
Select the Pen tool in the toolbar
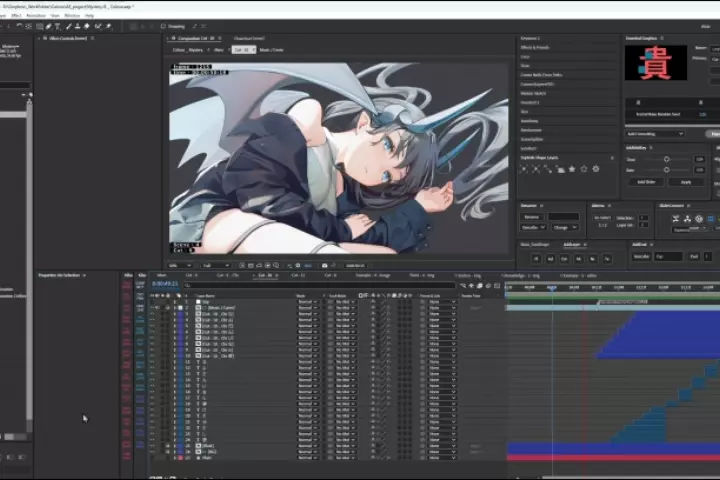[49, 27]
